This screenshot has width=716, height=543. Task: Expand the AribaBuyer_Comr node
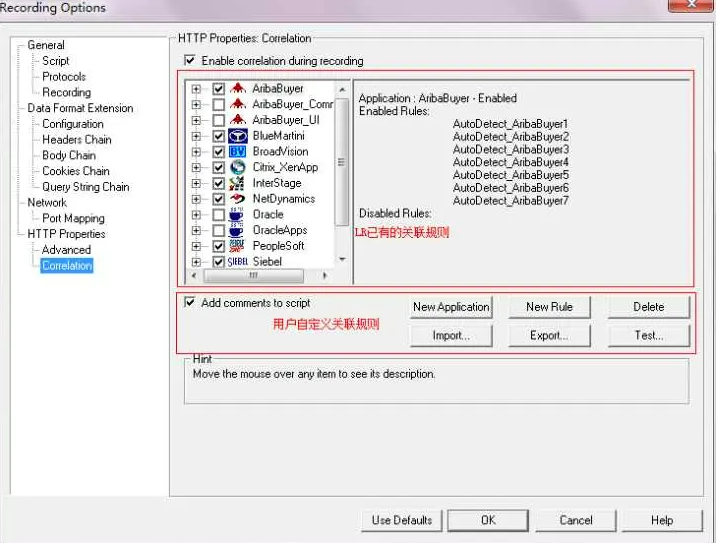coord(196,105)
